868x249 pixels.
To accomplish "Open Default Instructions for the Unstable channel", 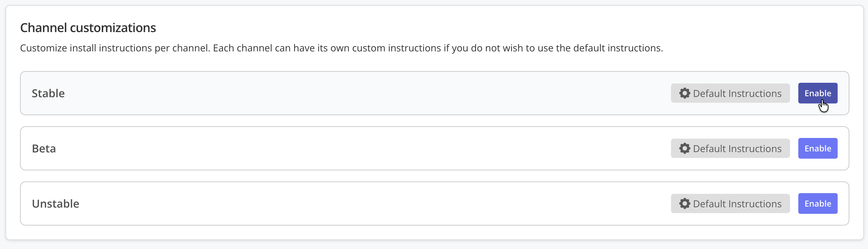I will click(x=730, y=203).
